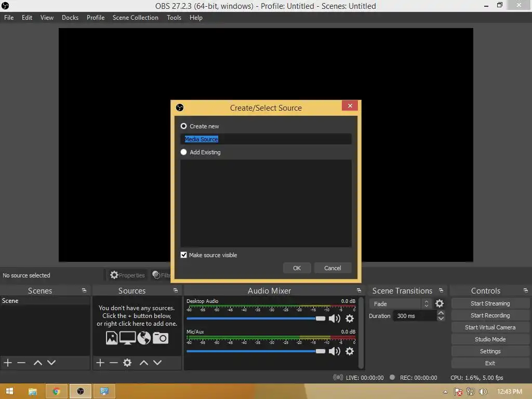Decrease transition duration with down arrow
Viewport: 532px width, 399px height.
441,318
